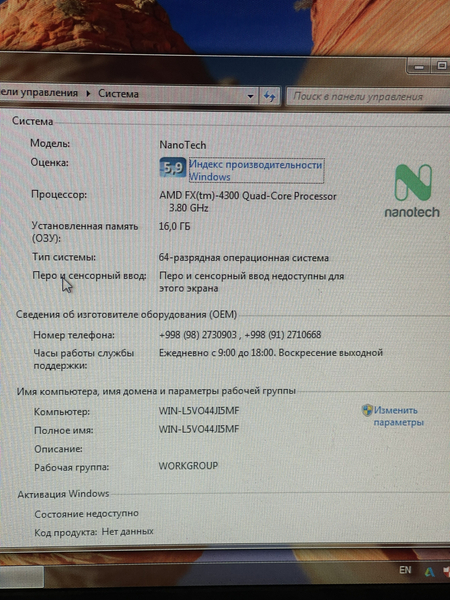This screenshot has height=600, width=450.
Task: Click computer name value beside Компьютер label
Action: [x=199, y=411]
